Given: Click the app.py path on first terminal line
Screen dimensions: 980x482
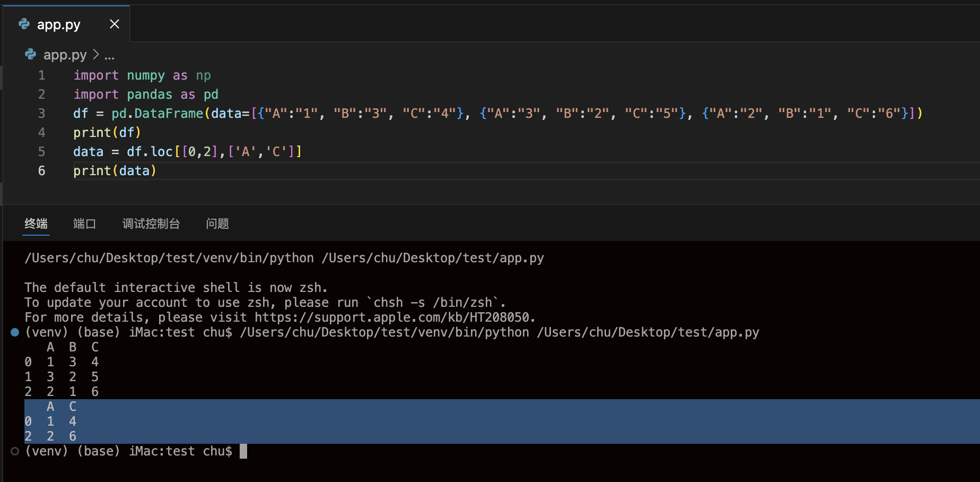Looking at the screenshot, I should (x=433, y=258).
